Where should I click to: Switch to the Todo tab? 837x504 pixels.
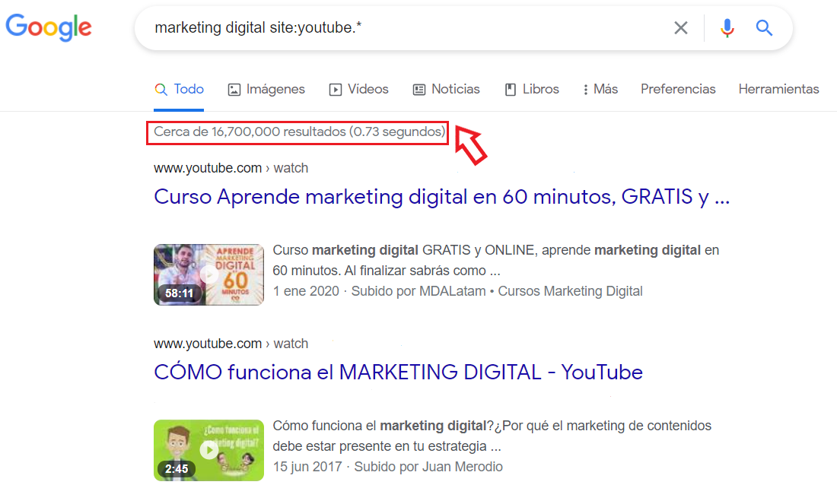179,89
